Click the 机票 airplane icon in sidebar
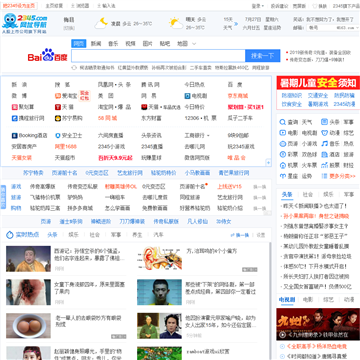The height and width of the screenshot is (360, 360). (283, 165)
